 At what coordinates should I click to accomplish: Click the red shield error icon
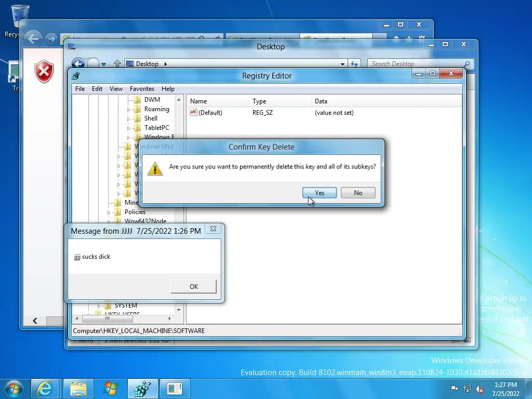[x=44, y=71]
